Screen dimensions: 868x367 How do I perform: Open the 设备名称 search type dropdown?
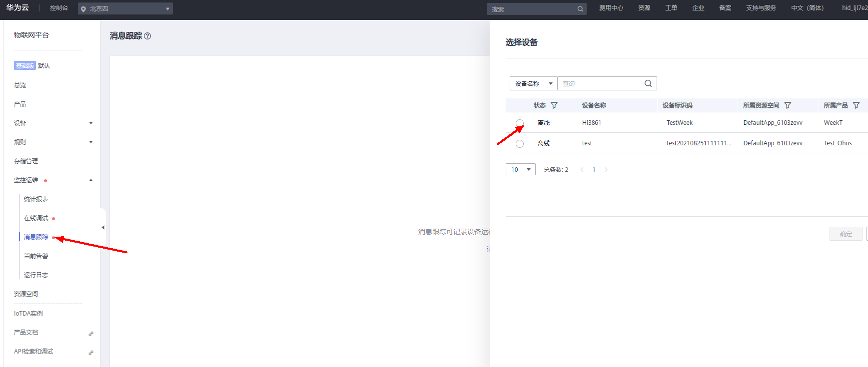pyautogui.click(x=533, y=83)
